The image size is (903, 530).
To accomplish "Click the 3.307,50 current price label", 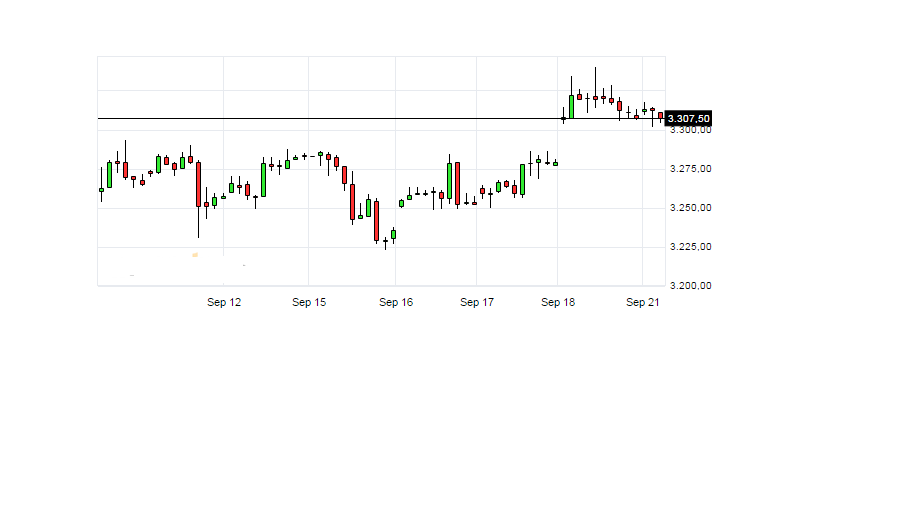I will [x=688, y=119].
